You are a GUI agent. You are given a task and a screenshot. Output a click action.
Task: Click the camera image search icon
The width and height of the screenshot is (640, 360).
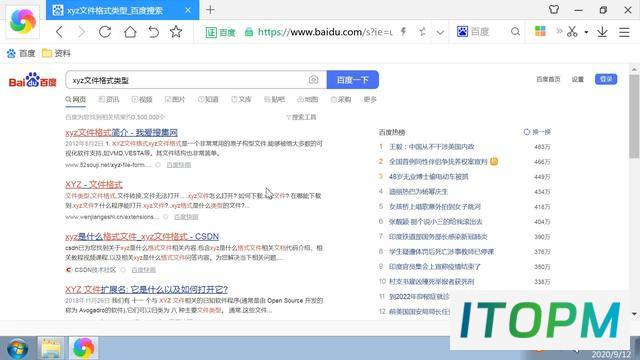tap(313, 80)
